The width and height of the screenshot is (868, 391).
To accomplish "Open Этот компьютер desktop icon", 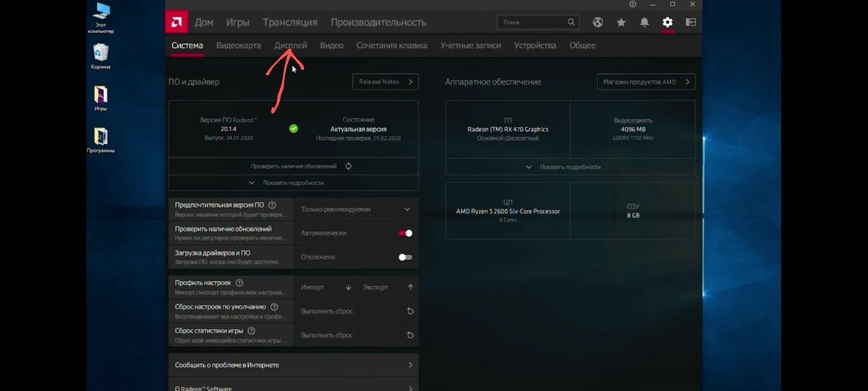I will click(x=101, y=18).
